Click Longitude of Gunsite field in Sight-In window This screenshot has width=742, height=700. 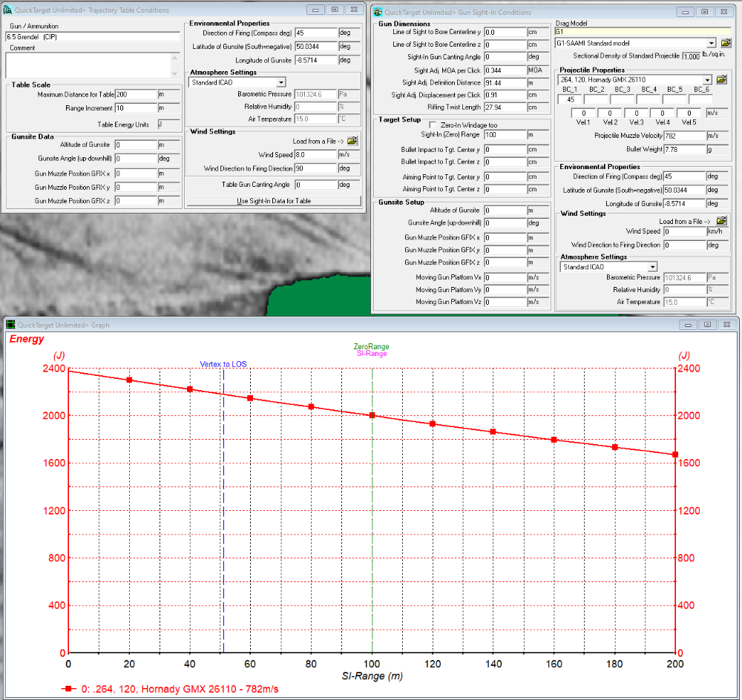tap(685, 204)
